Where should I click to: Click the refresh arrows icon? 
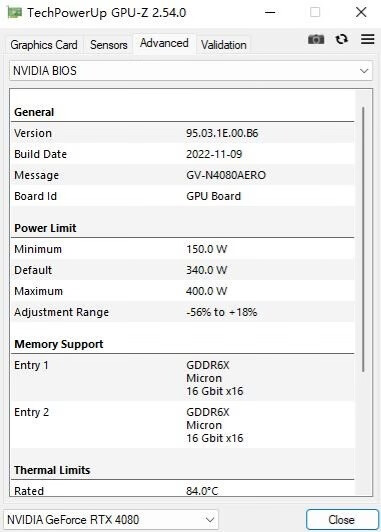(x=342, y=39)
